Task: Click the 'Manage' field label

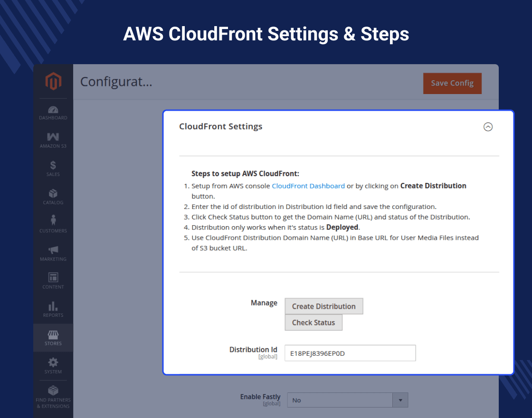Action: click(264, 303)
